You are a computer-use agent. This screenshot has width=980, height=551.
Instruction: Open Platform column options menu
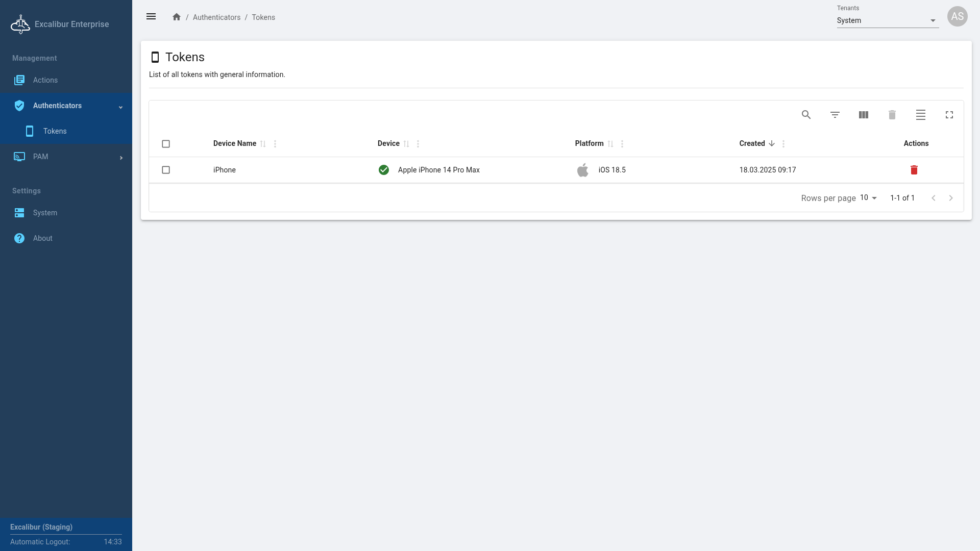point(622,144)
